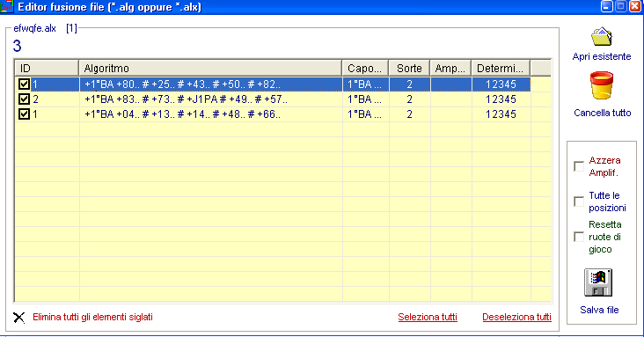Screen dimensions: 644x337
Task: Click the application icon in title bar
Action: click(x=6, y=6)
